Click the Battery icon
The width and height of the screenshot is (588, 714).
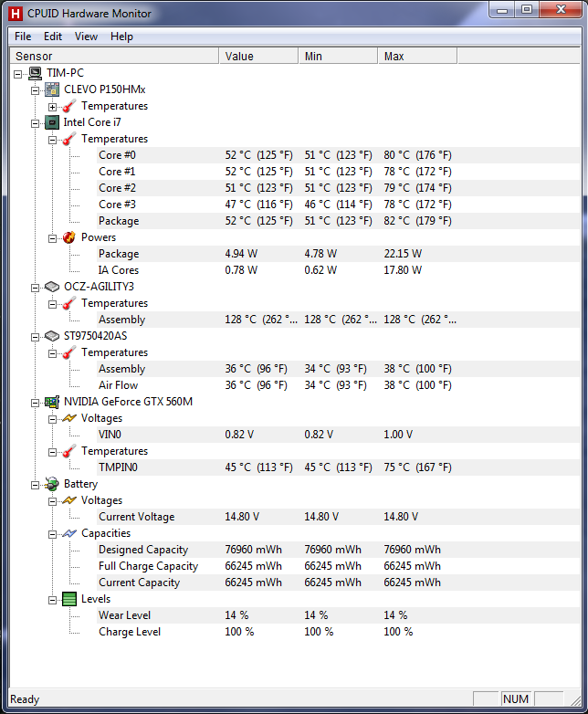point(52,484)
